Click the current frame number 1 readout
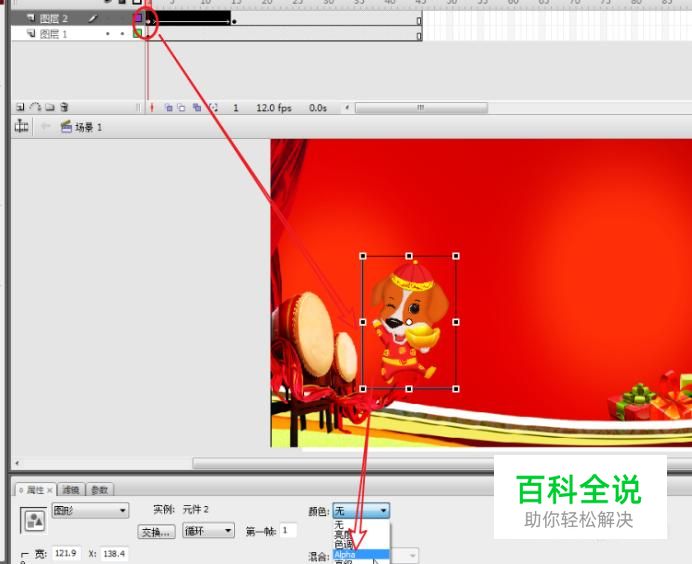 pos(236,108)
